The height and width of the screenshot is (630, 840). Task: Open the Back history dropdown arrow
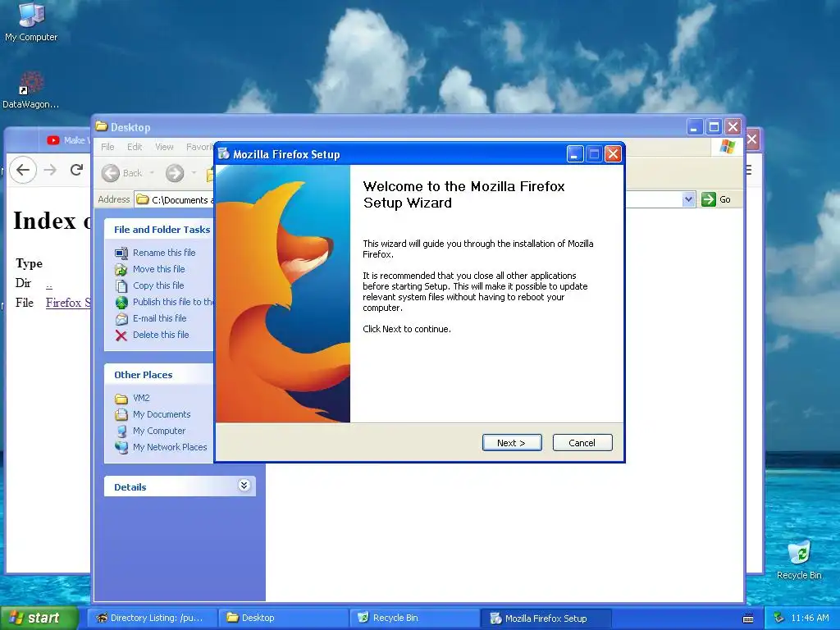pyautogui.click(x=152, y=173)
